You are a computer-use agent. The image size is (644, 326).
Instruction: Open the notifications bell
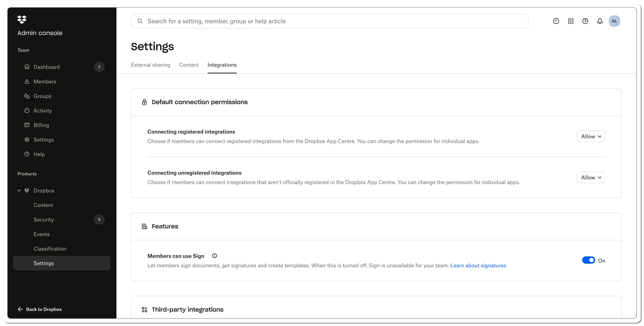click(x=600, y=21)
